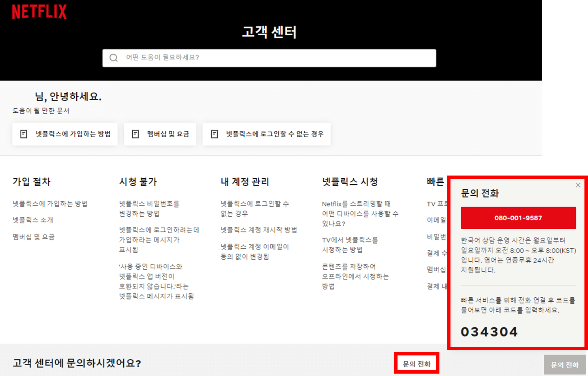Open '멤버십 및 요금' link under 가입 절차

click(34, 237)
